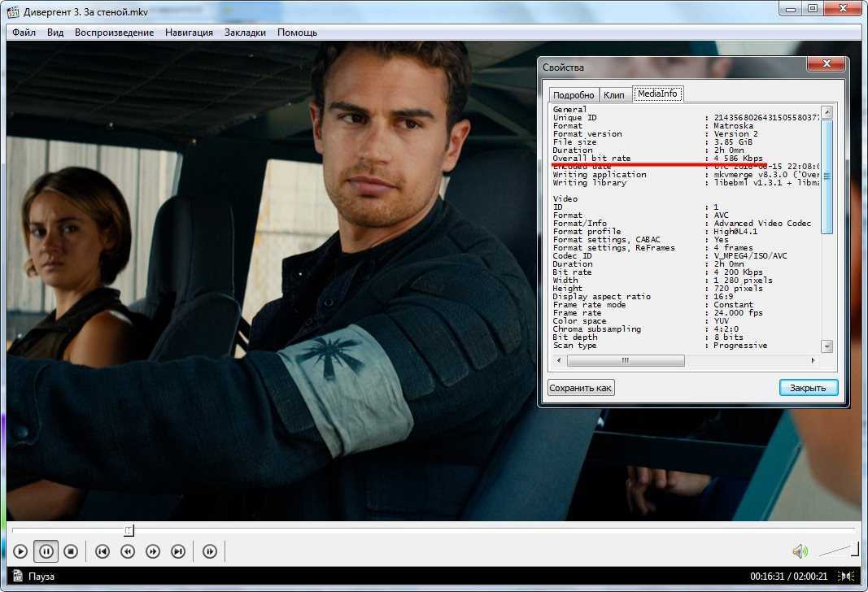Select the MediaInfo tab
The width and height of the screenshot is (868, 592).
tap(657, 94)
